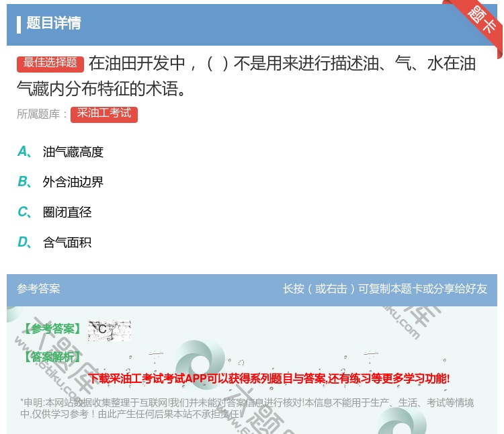Click the 【参考答案】 green label
Screen dimensions: 504x434
52,329
